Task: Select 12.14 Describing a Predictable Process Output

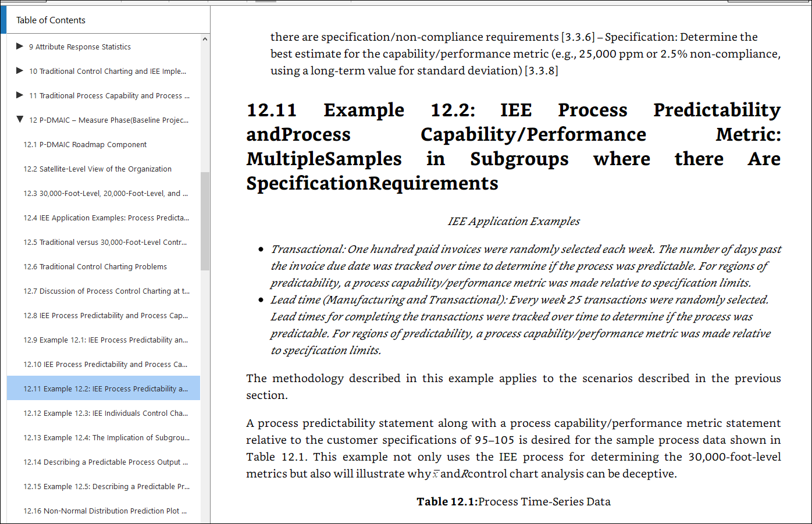Action: click(x=105, y=462)
